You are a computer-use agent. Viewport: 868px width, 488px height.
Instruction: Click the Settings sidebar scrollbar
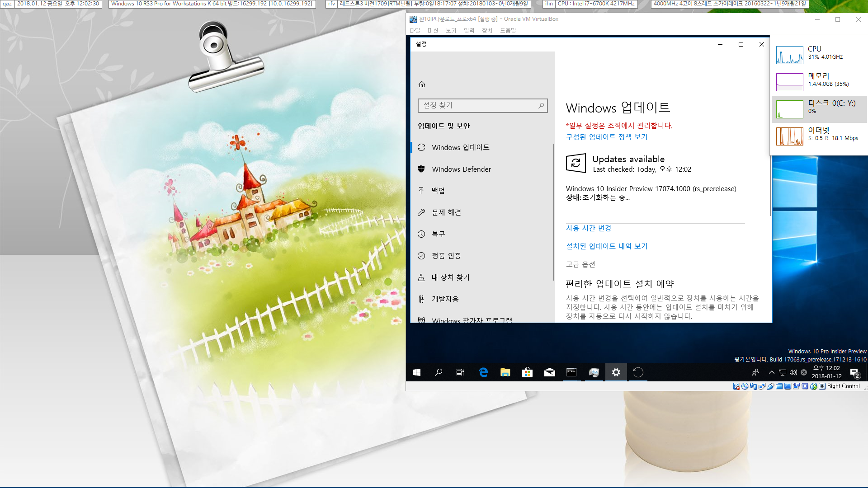(x=553, y=211)
